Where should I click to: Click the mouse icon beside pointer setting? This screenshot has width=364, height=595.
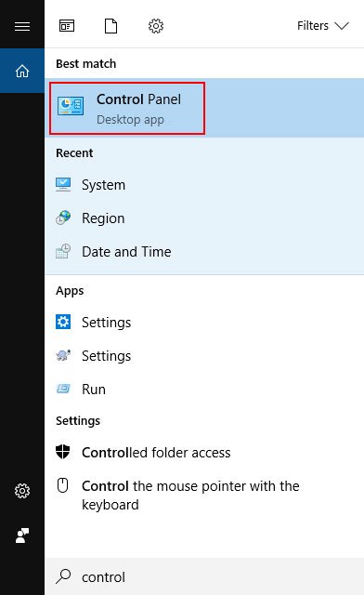click(x=62, y=485)
